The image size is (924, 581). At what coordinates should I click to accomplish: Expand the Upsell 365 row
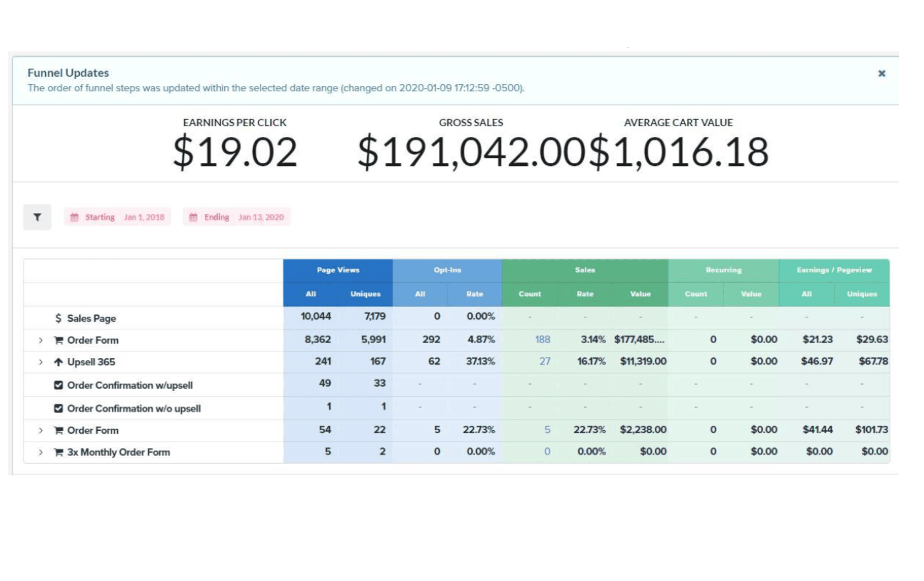(x=41, y=362)
